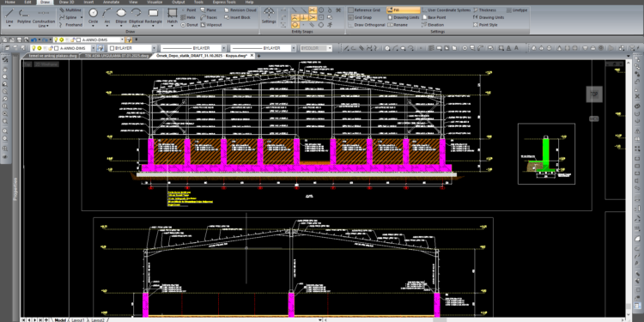Image resolution: width=644 pixels, height=322 pixels.
Task: Select the Polyline tool
Action: [24, 15]
